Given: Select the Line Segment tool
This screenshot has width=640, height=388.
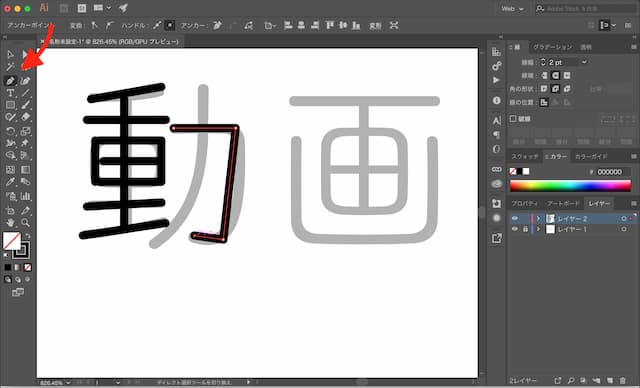Looking at the screenshot, I should click(x=25, y=93).
